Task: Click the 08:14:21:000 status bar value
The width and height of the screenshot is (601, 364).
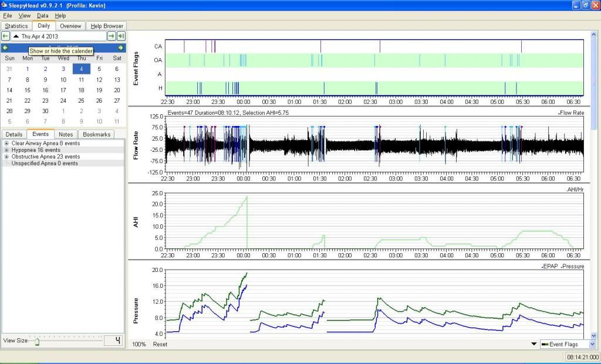Action: pyautogui.click(x=583, y=357)
